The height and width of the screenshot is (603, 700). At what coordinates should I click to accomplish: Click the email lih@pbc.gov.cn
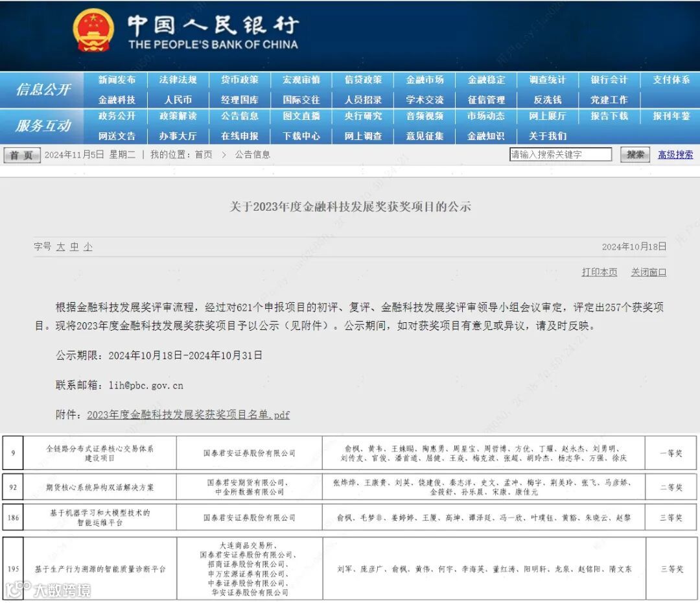coord(146,386)
